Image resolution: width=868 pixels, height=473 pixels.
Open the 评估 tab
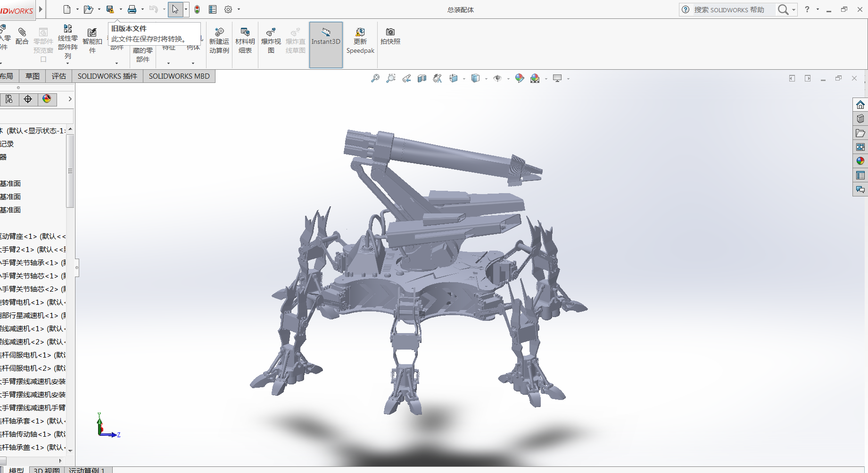(x=59, y=76)
